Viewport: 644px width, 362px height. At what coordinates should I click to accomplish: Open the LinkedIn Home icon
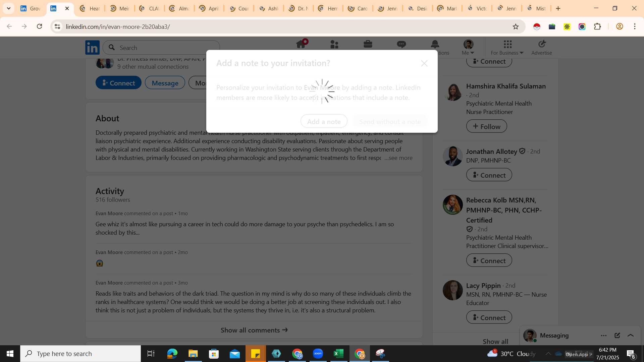click(x=301, y=44)
